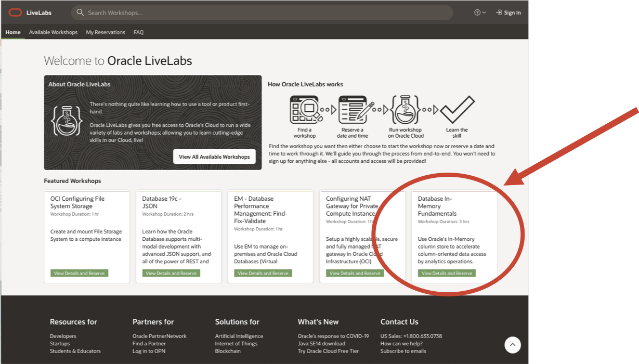Click the search magnifier icon
Screen dimensions: 639x364
click(x=80, y=12)
